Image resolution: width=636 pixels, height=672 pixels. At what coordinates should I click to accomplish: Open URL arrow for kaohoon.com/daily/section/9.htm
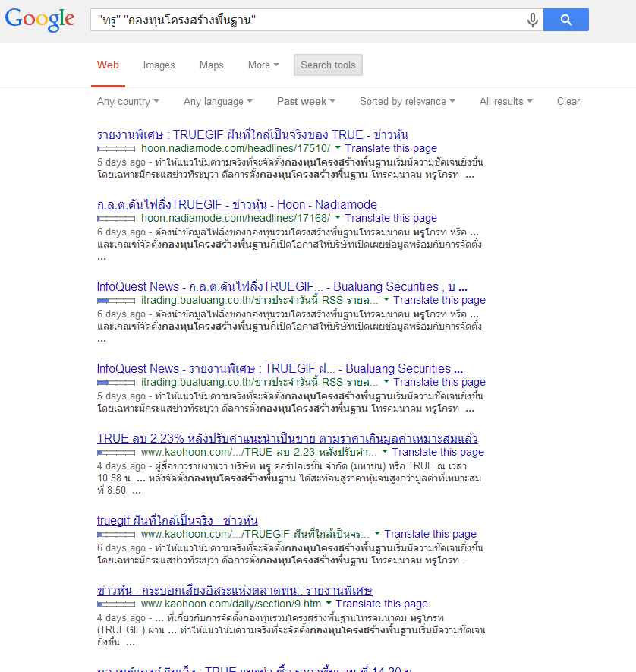pyautogui.click(x=329, y=603)
